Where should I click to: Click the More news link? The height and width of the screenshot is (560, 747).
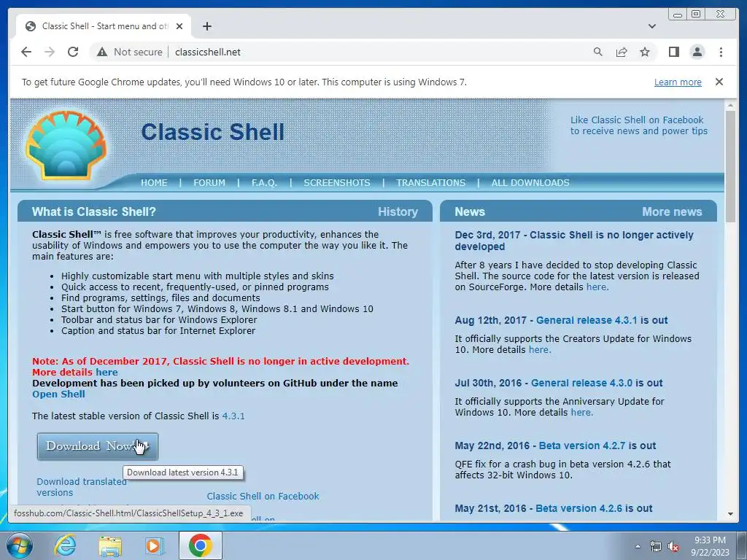click(672, 212)
